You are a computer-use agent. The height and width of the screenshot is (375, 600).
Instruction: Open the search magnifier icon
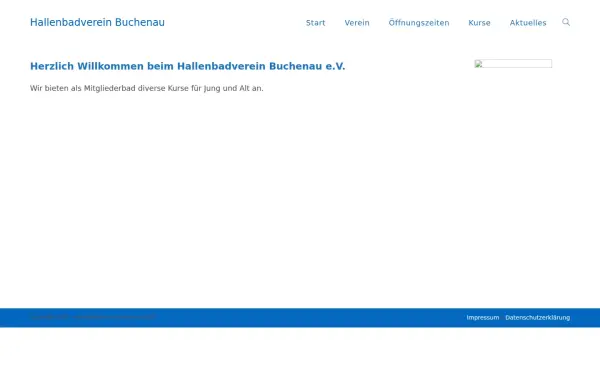point(566,22)
